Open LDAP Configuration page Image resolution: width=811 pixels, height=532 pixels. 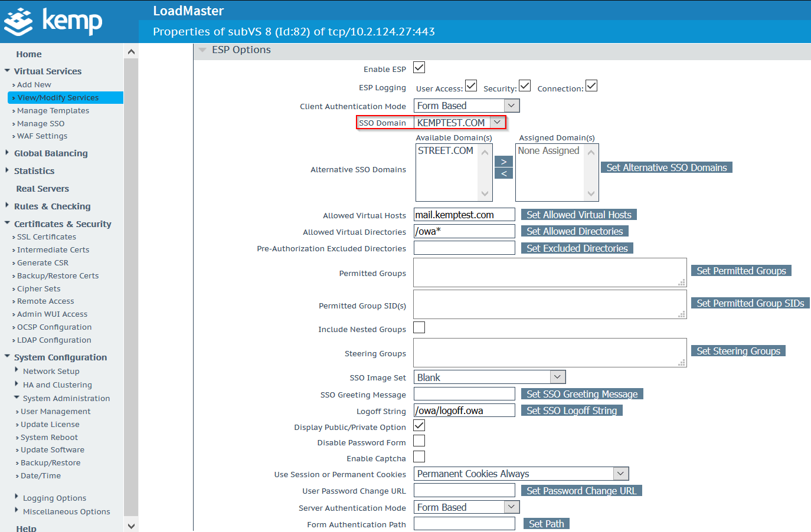[54, 340]
